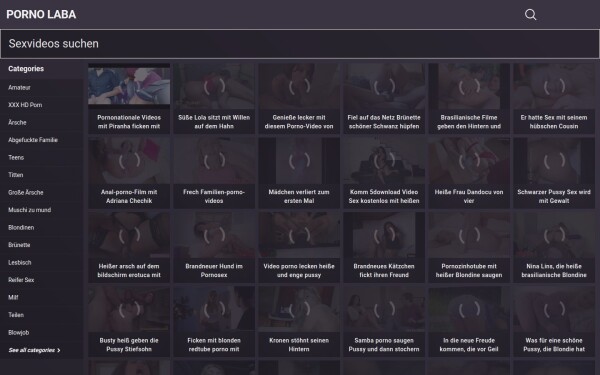Open the Blondinen category
Viewport: 600px width, 375px height.
click(21, 228)
